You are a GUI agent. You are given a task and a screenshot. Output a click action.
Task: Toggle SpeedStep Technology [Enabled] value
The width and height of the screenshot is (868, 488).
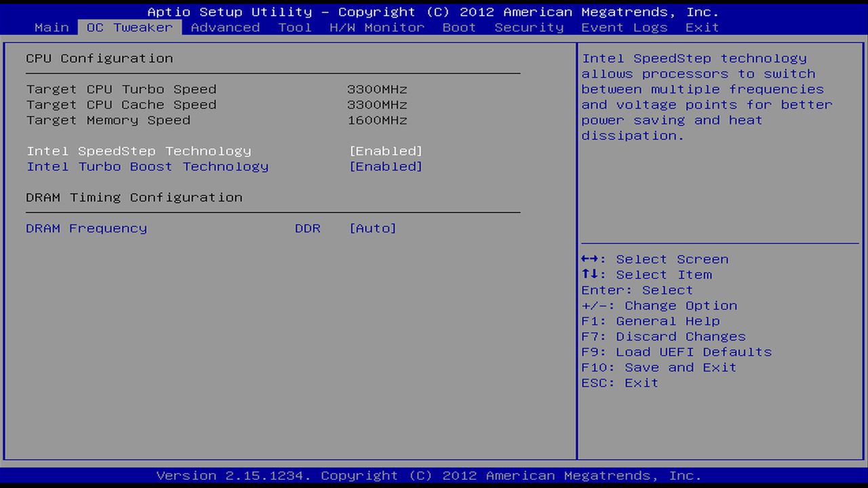[x=386, y=151]
